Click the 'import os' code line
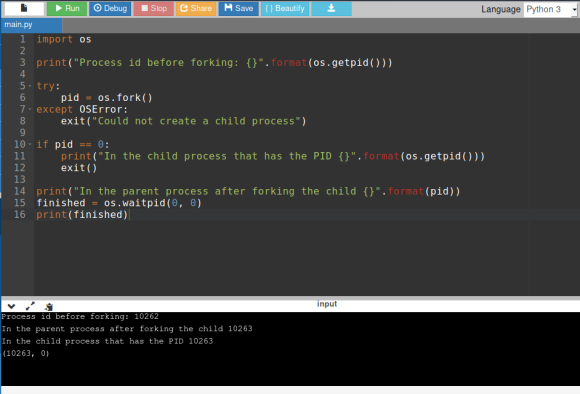 pos(64,39)
